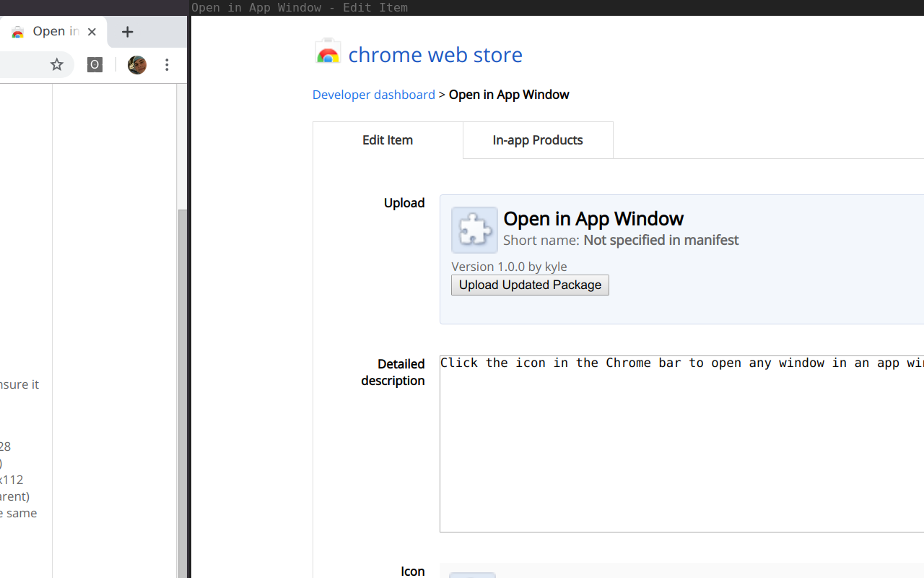The width and height of the screenshot is (924, 578).
Task: Open the Chrome profile avatar
Action: (136, 64)
